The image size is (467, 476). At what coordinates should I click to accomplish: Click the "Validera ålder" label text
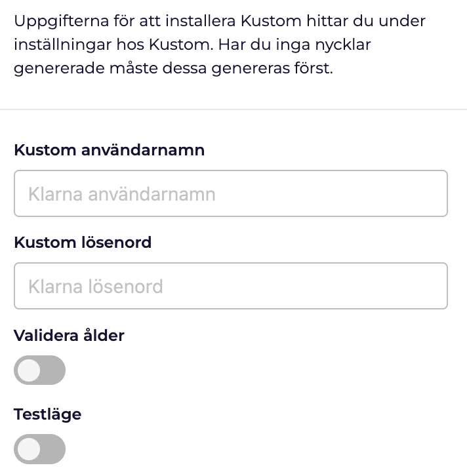pos(69,335)
